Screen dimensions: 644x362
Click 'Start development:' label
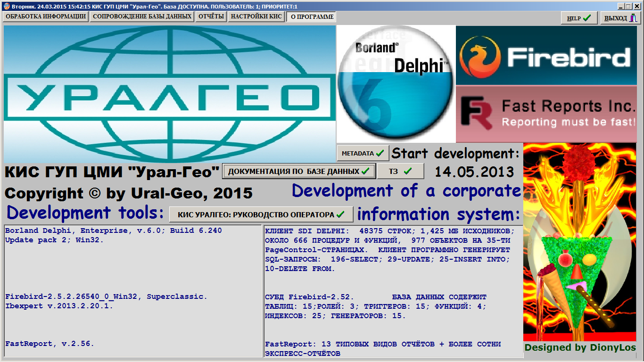456,153
